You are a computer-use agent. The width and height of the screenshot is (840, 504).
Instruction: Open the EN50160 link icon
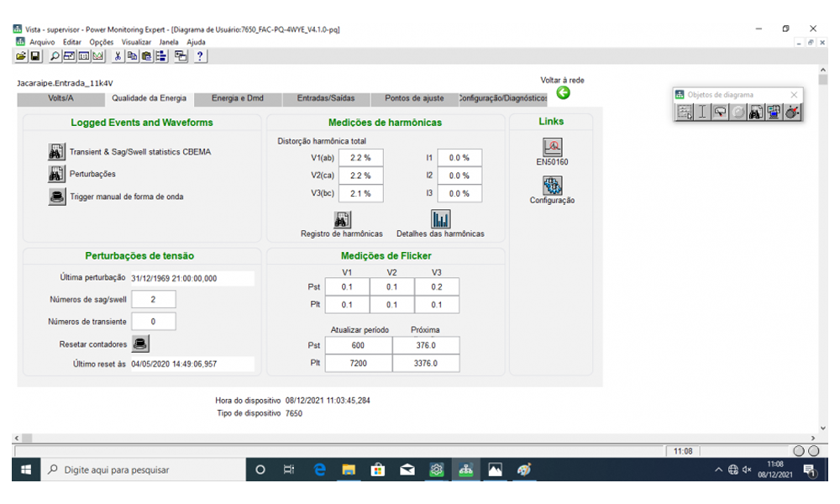(552, 148)
